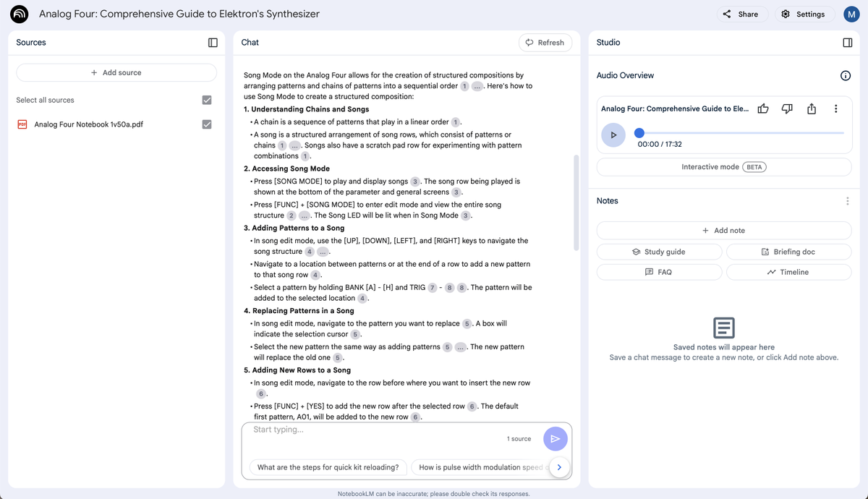Give the audio overview a thumbs down
868x499 pixels.
pyautogui.click(x=787, y=108)
